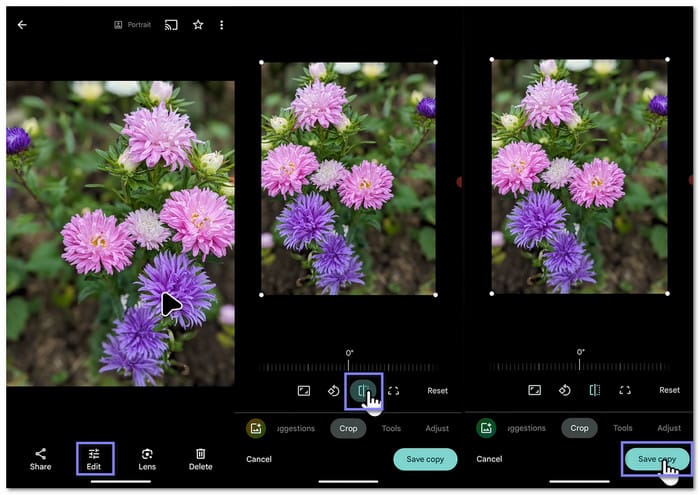Open aspect ratio icon in middle panel
This screenshot has height=495, width=700.
[x=304, y=391]
